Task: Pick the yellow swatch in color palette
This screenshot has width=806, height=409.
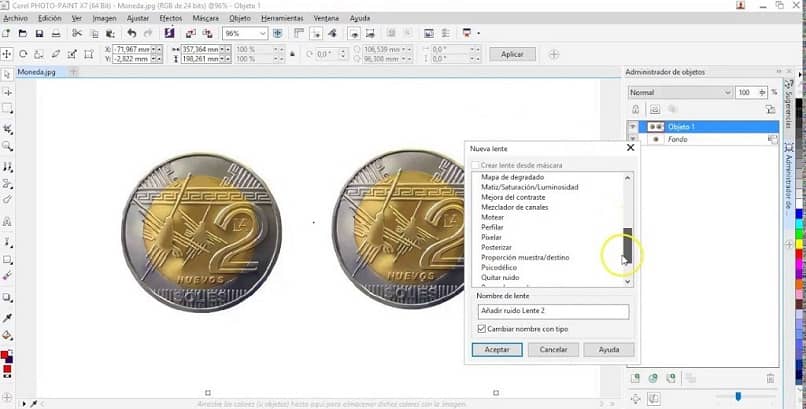Action: pyautogui.click(x=800, y=244)
